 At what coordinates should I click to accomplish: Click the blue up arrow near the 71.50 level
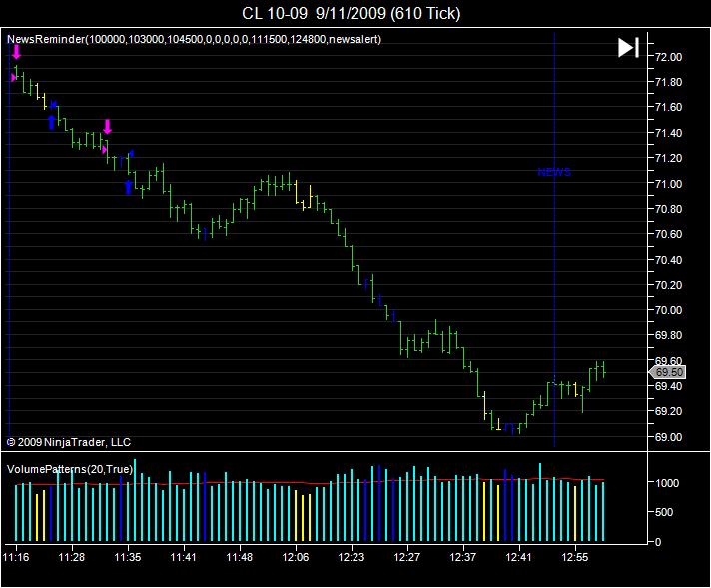[52, 123]
